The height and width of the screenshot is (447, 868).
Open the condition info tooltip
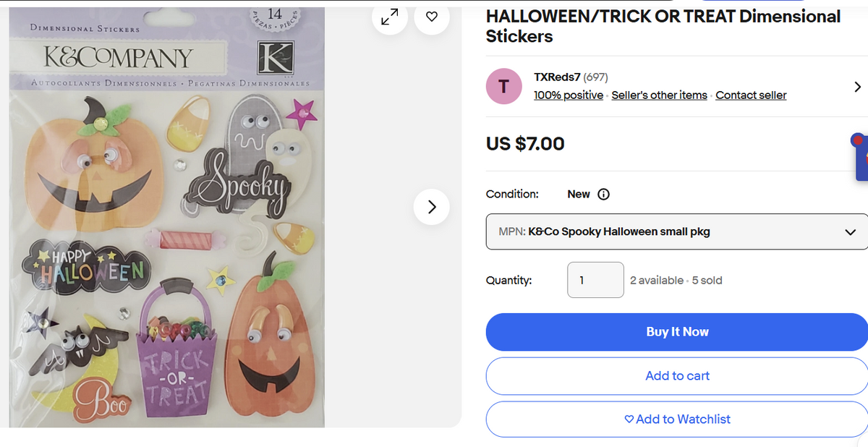pos(604,194)
